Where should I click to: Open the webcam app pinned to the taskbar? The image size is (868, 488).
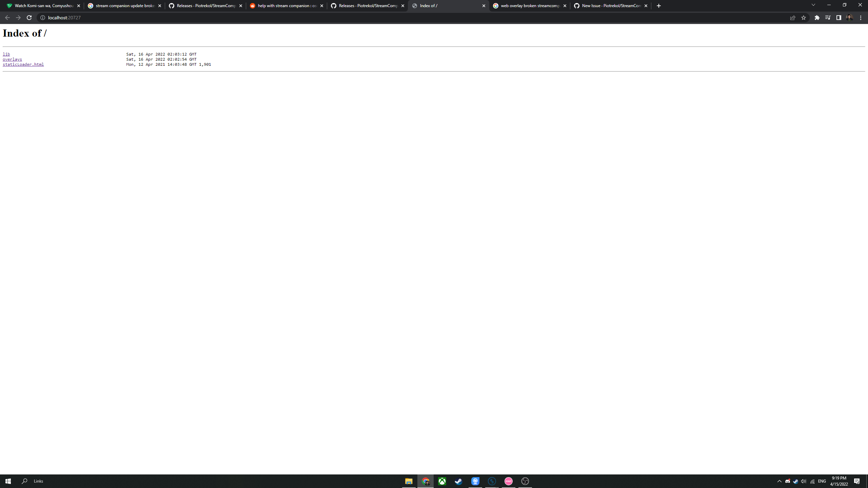[x=475, y=481]
